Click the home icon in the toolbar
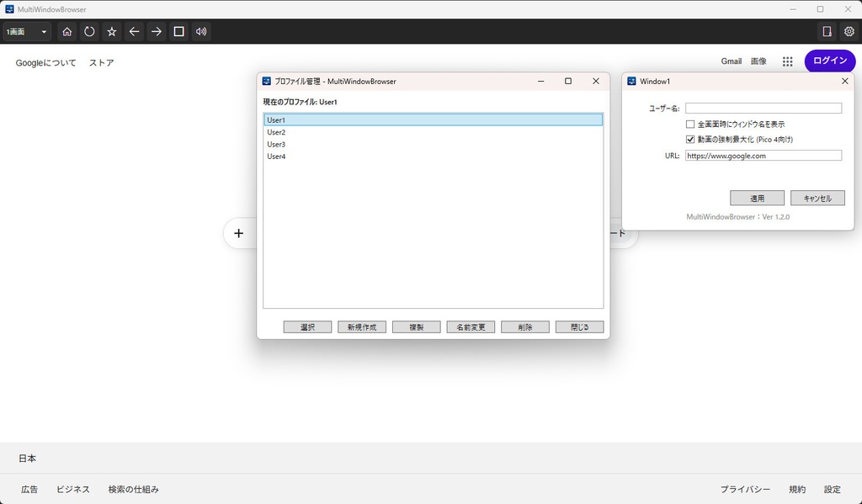This screenshot has width=862, height=504. [67, 31]
